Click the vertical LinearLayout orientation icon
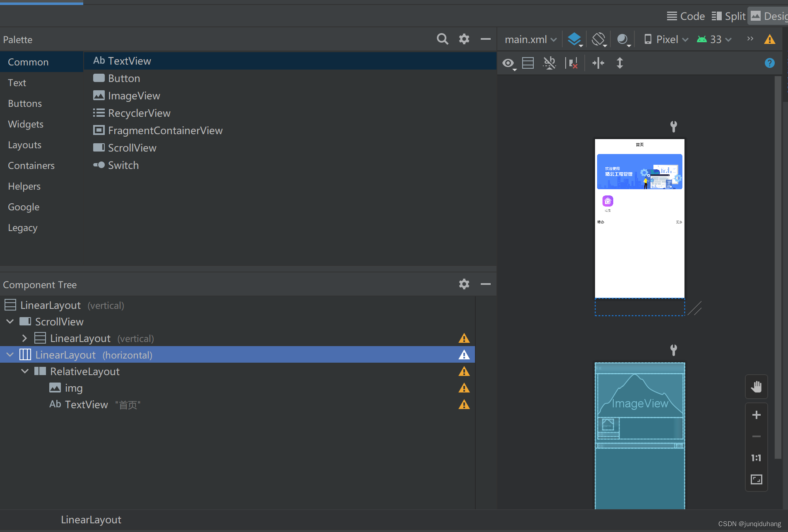788x532 pixels. [x=528, y=63]
